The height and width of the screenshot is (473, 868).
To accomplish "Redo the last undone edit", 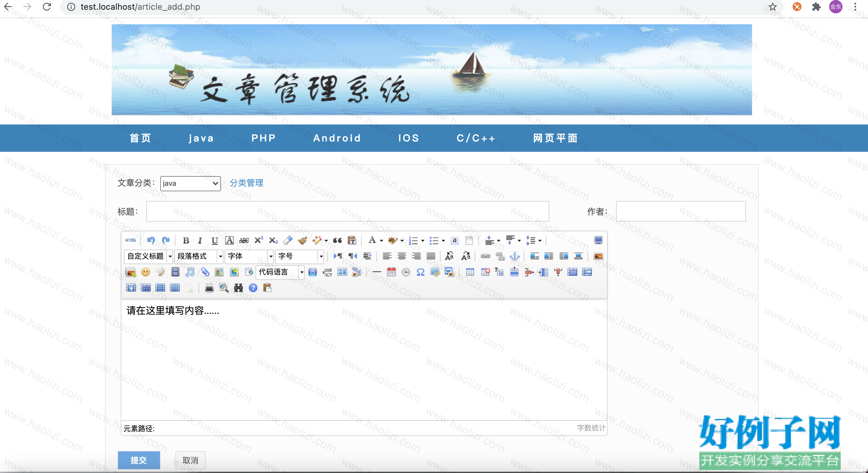I will tap(166, 240).
